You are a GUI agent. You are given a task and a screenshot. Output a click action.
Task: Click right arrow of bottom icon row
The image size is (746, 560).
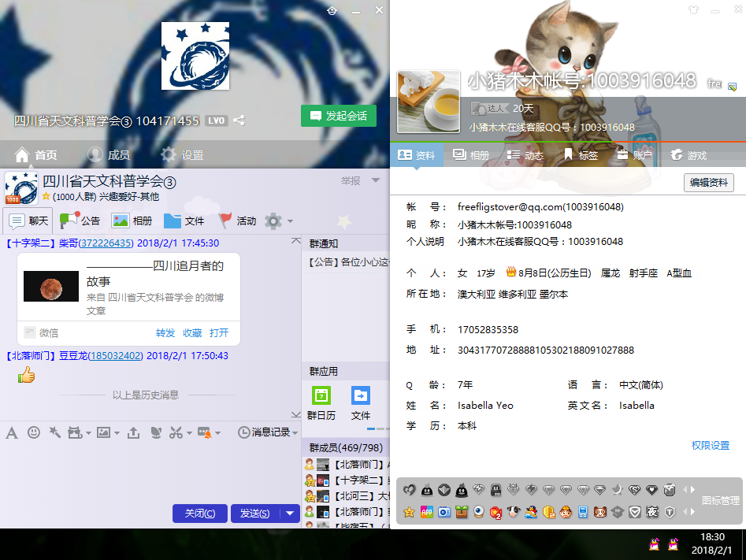click(x=692, y=512)
